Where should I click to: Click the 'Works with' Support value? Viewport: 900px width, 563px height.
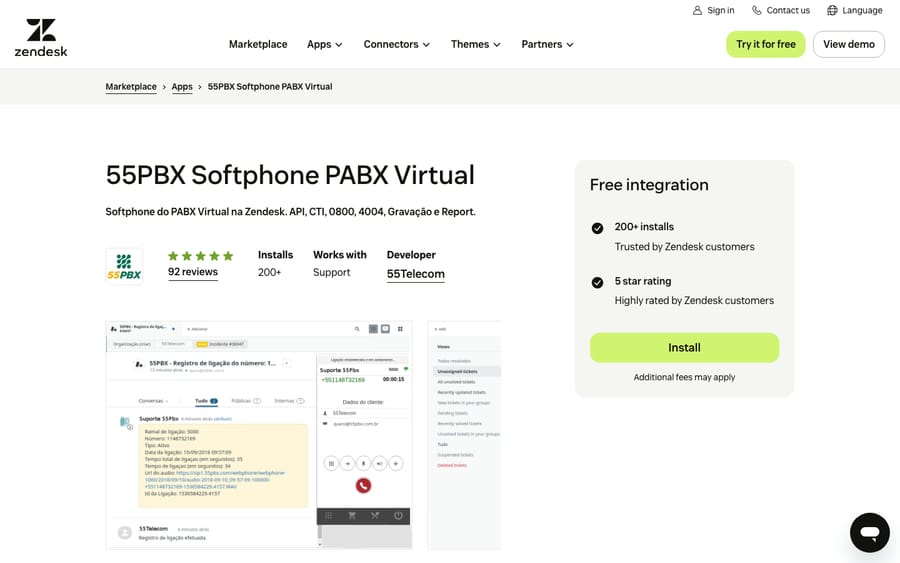(x=331, y=273)
